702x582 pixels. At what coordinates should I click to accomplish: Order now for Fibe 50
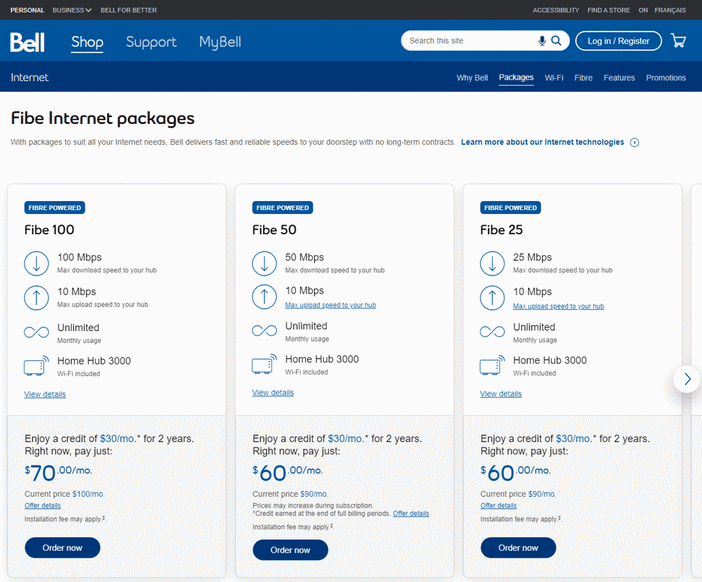(x=290, y=550)
